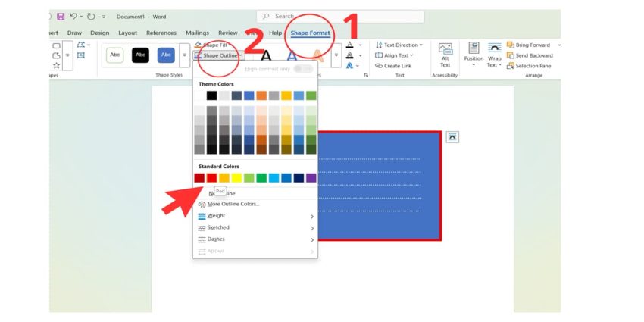Switch to the Shape Format tab
The height and width of the screenshot is (322, 644).
pos(311,33)
